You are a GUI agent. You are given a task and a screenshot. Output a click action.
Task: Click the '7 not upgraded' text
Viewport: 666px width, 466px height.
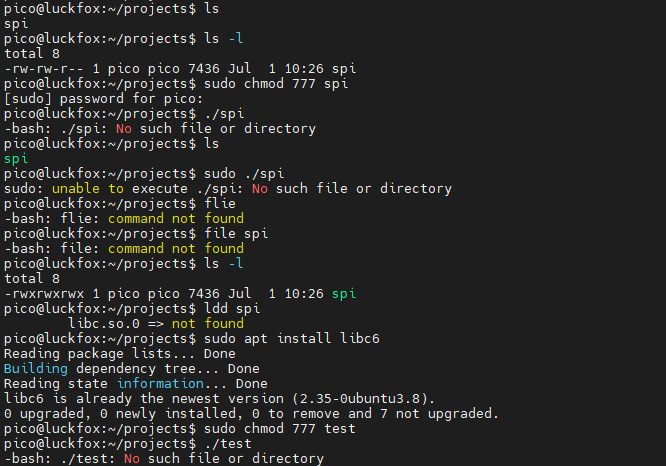click(x=436, y=413)
